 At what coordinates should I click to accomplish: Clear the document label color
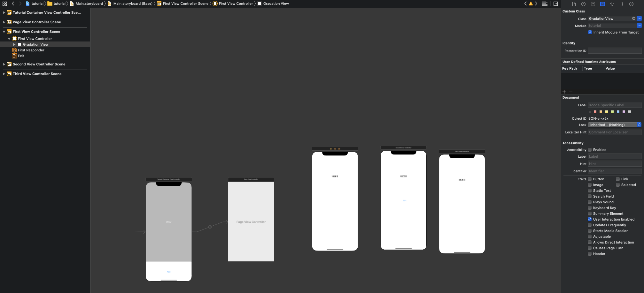[590, 112]
